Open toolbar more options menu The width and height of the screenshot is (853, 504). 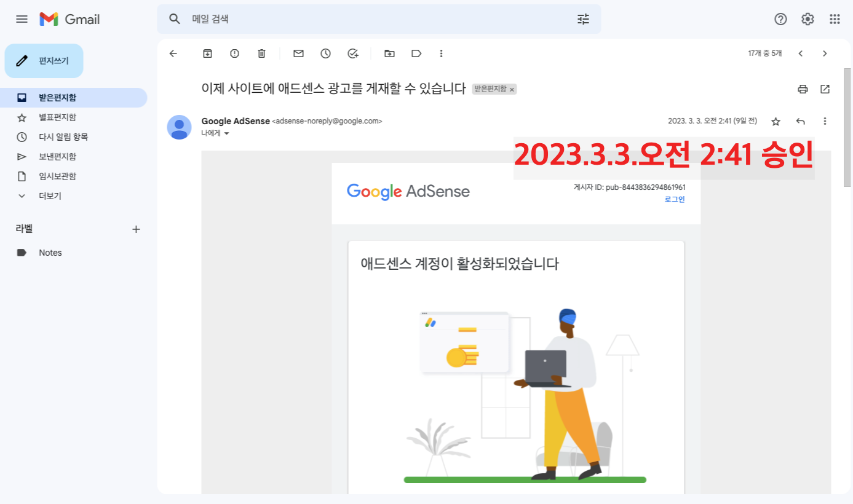441,53
